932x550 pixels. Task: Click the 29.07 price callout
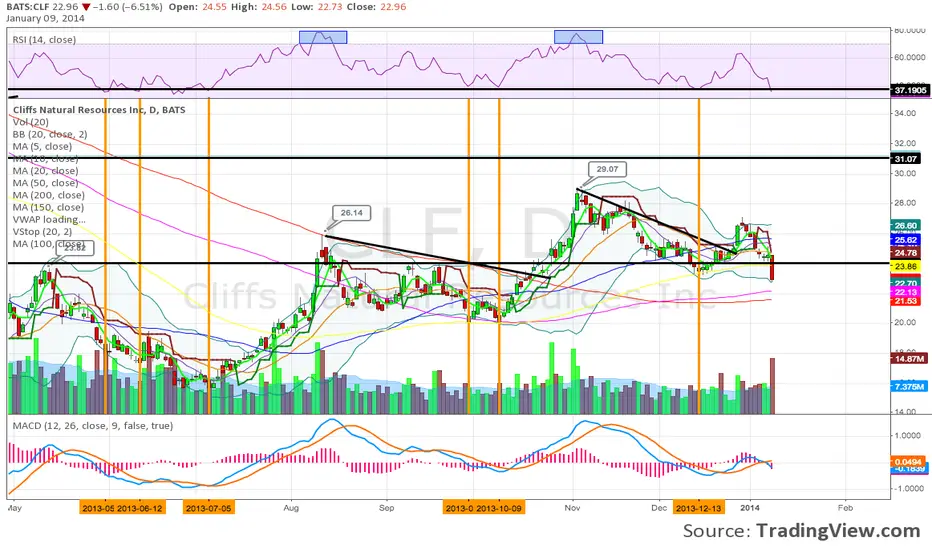[607, 169]
